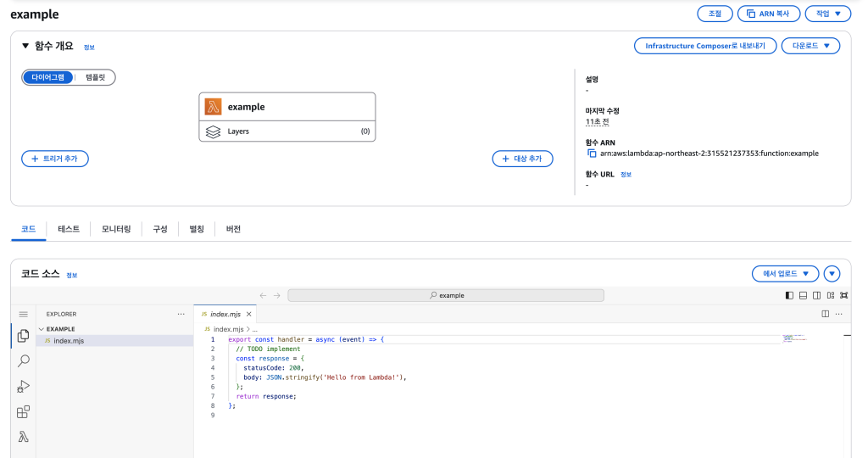
Task: Click the split editor right icon
Action: click(x=826, y=314)
